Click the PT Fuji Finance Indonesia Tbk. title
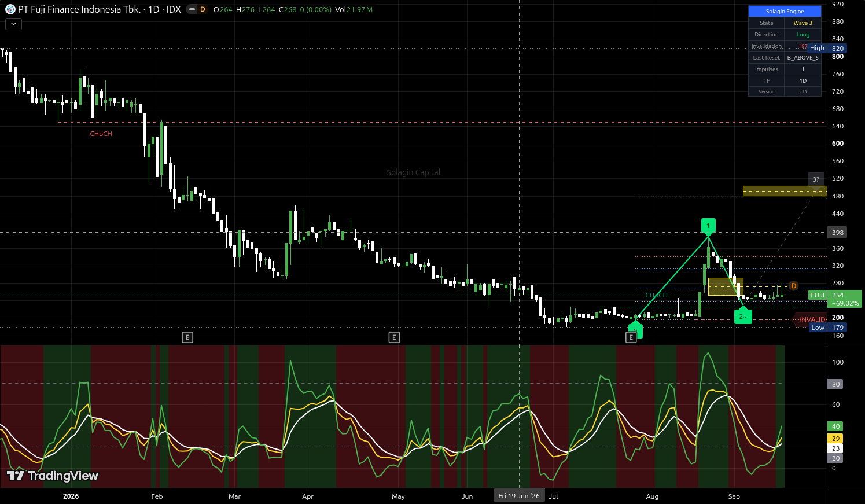 [x=79, y=9]
